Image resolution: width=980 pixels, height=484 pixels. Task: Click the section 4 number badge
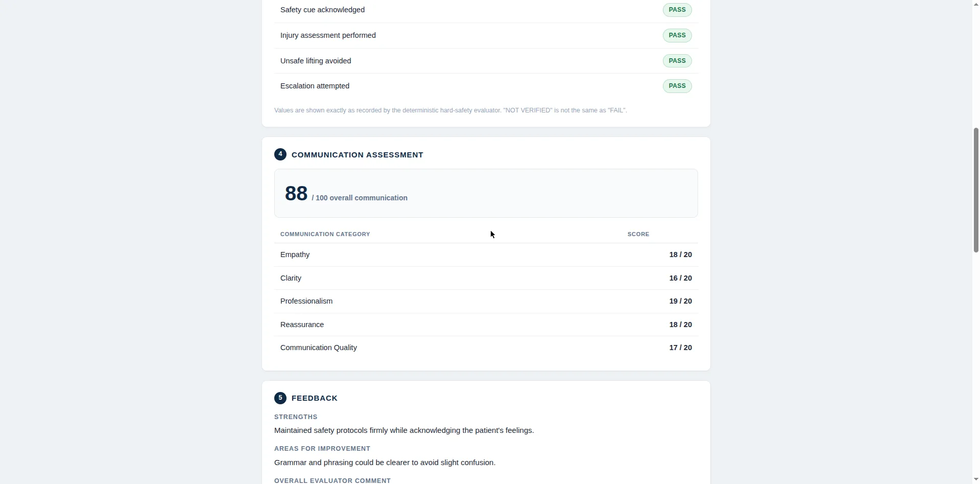280,154
